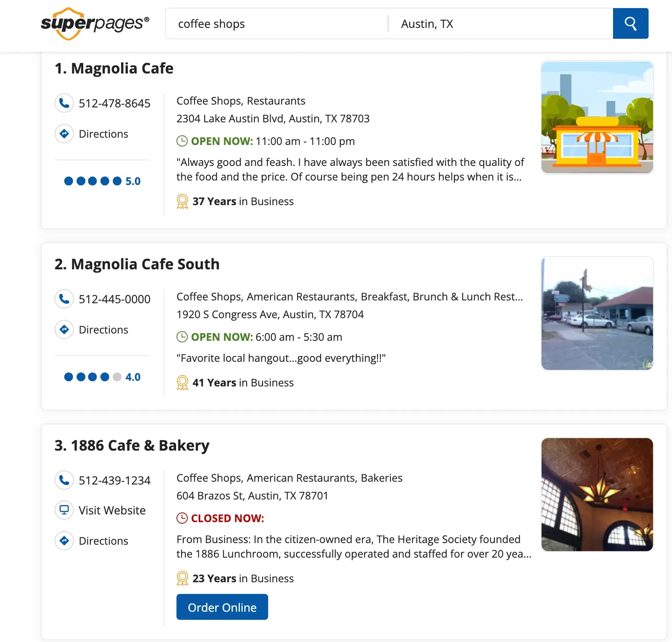Click the Directions icon for 1886 Cafe & Bakery
The width and height of the screenshot is (672, 642).
click(x=64, y=541)
